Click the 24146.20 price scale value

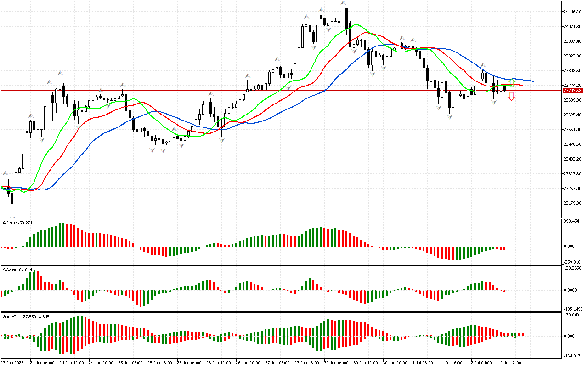pos(572,11)
